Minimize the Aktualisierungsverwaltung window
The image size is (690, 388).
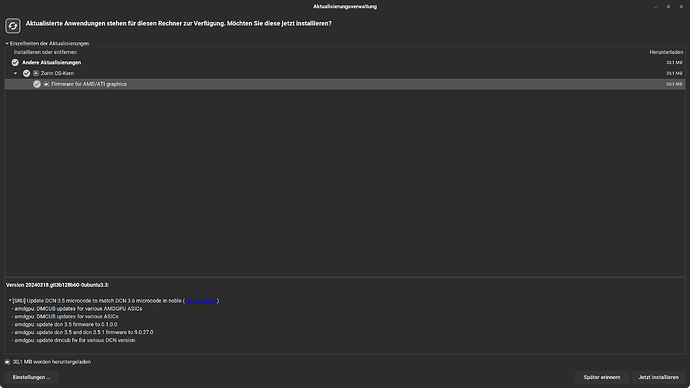pos(655,7)
